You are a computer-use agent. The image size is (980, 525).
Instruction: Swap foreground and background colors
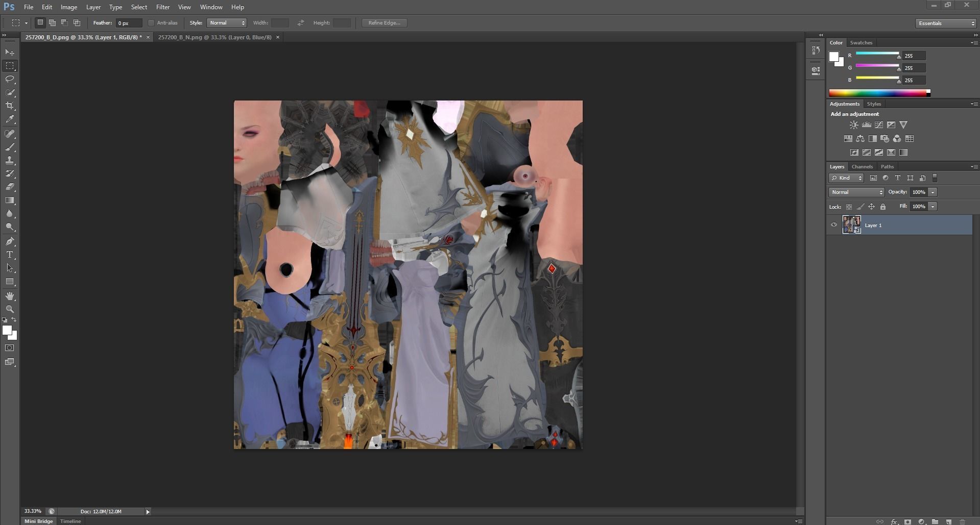point(14,320)
